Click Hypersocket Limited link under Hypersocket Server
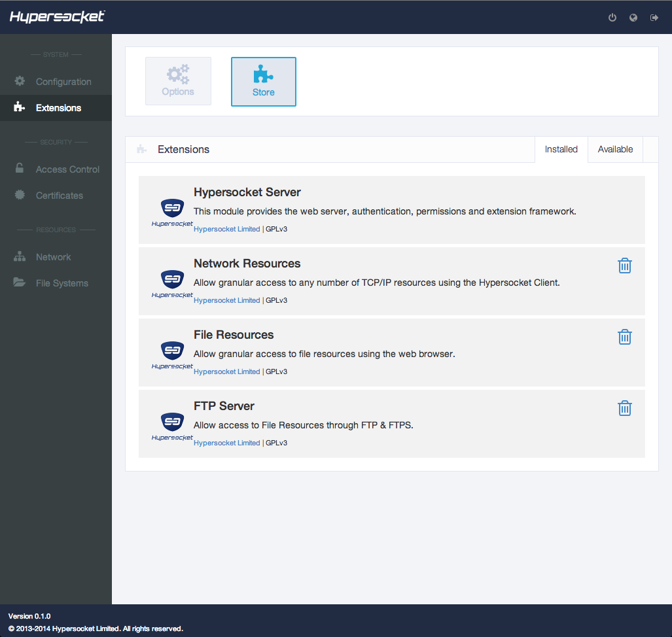This screenshot has height=637, width=672. pos(226,229)
